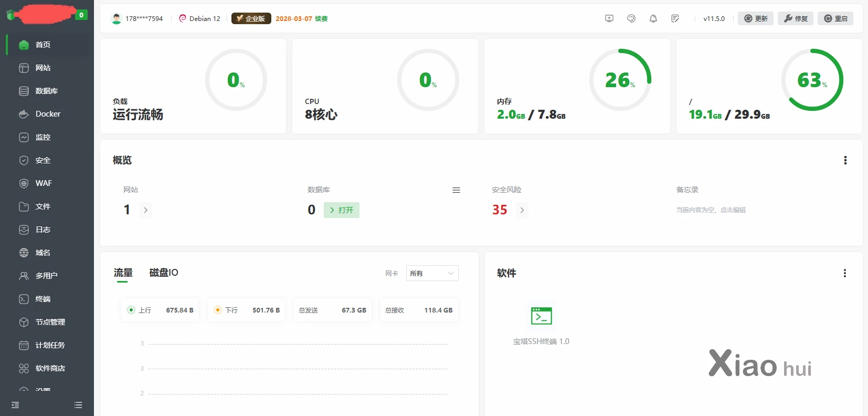Click the memory usage 26% gauge

click(620, 80)
